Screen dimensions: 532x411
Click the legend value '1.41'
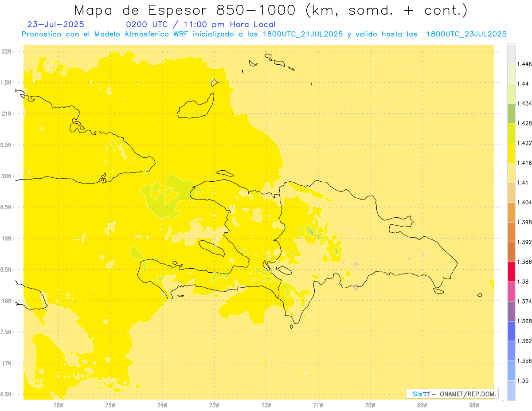click(523, 183)
